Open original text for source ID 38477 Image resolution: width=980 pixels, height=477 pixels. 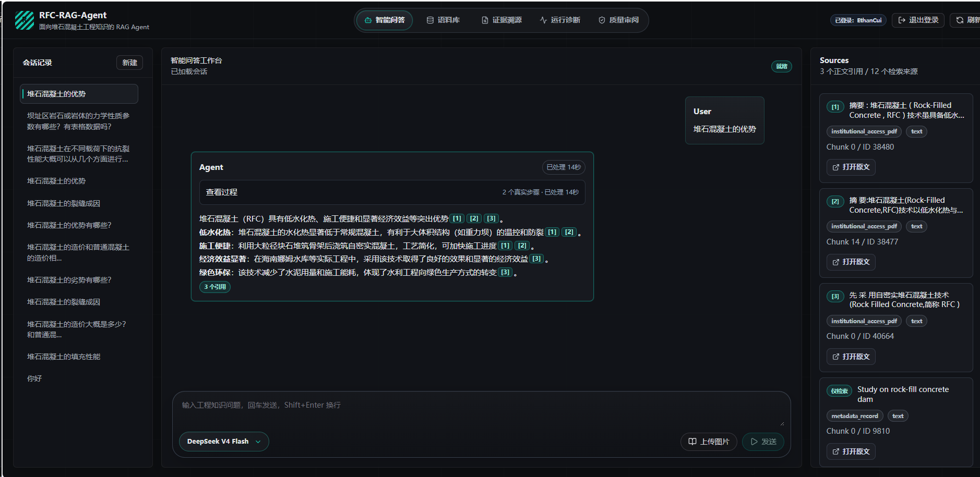coord(851,262)
